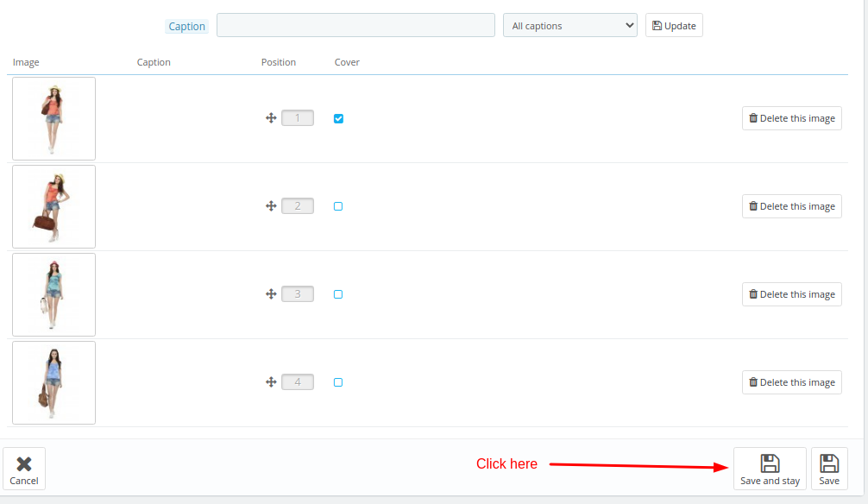Open the first thumbnail with orange top
The height and width of the screenshot is (504, 868).
tap(53, 118)
